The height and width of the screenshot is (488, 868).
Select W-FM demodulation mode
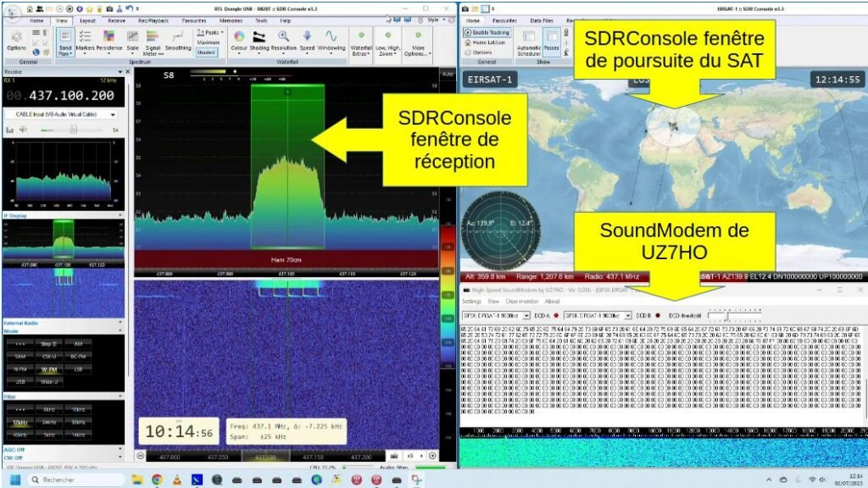click(49, 369)
